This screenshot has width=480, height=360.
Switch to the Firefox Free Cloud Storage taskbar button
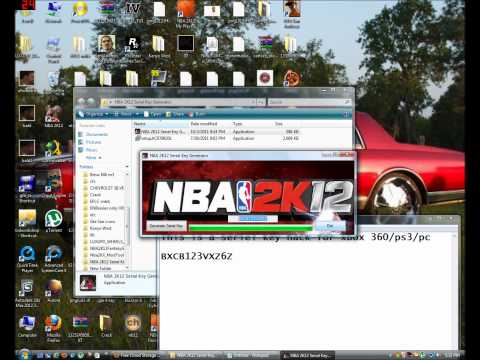(x=138, y=356)
